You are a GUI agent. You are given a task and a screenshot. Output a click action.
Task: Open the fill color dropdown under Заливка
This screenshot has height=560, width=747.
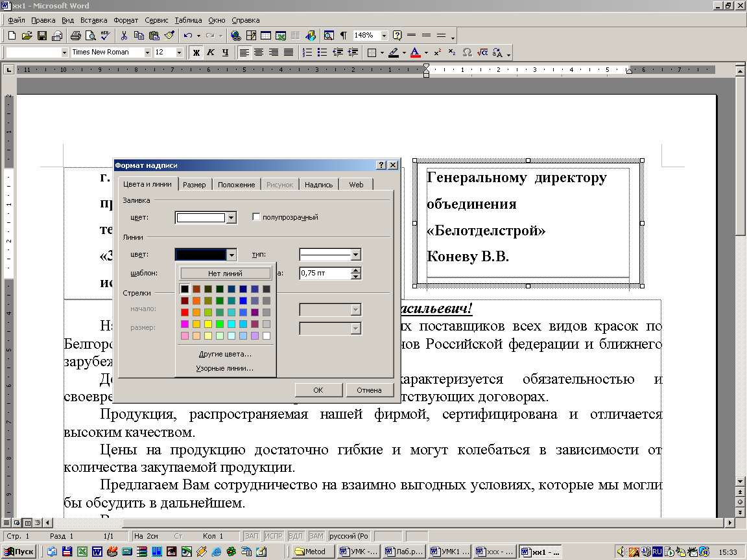231,218
